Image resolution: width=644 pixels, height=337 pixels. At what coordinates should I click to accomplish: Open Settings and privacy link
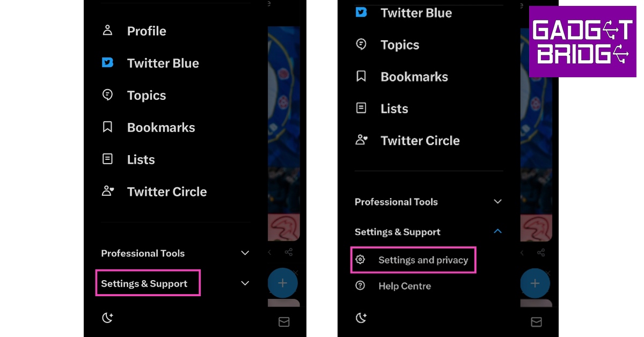tap(423, 260)
